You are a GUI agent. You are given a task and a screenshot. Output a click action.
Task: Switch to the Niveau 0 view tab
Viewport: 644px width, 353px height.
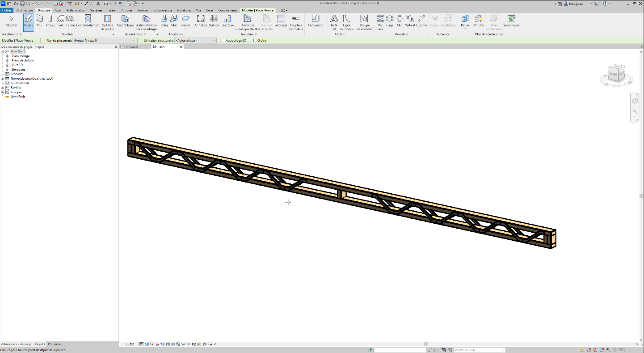[x=134, y=46]
